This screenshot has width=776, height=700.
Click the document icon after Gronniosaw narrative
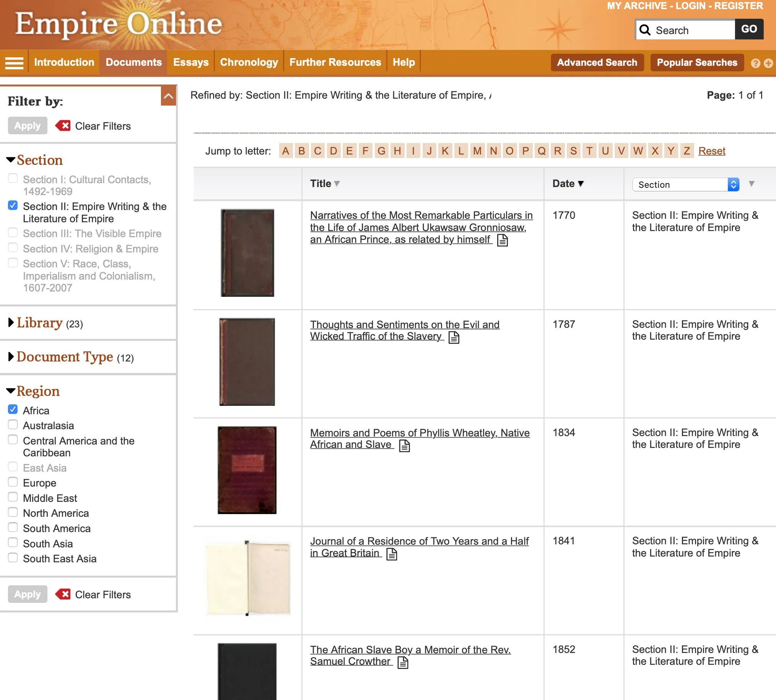[503, 240]
